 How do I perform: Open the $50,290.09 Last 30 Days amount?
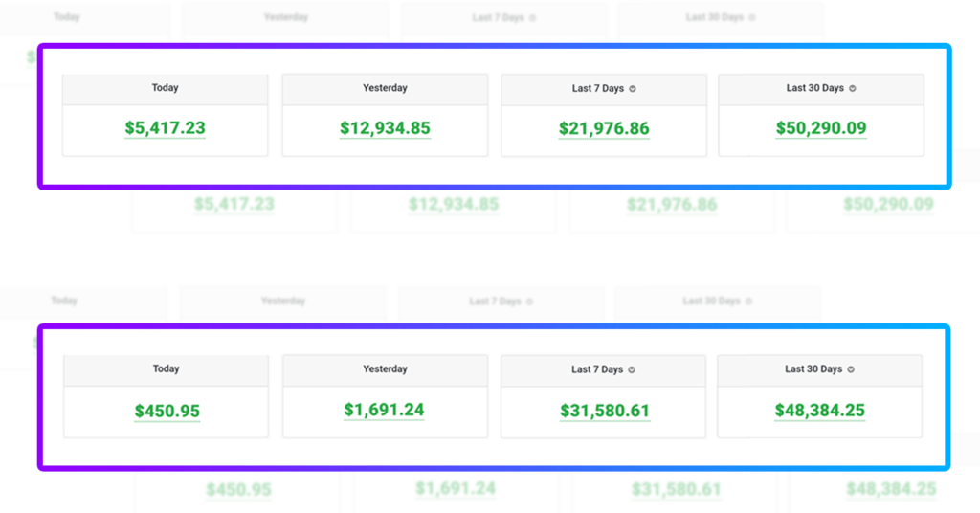coord(821,128)
